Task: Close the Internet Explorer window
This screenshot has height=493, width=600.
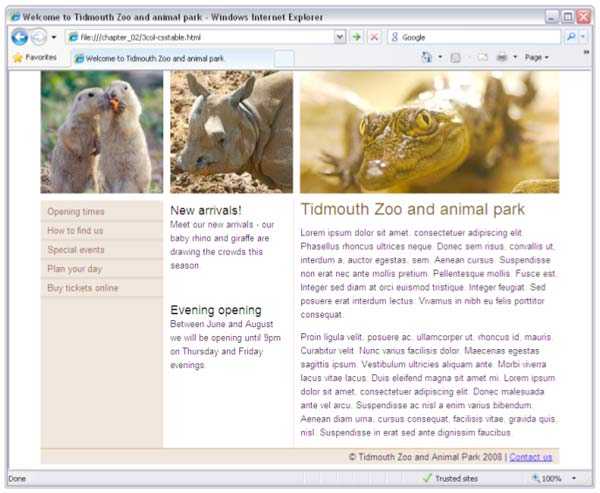Action: [x=584, y=17]
